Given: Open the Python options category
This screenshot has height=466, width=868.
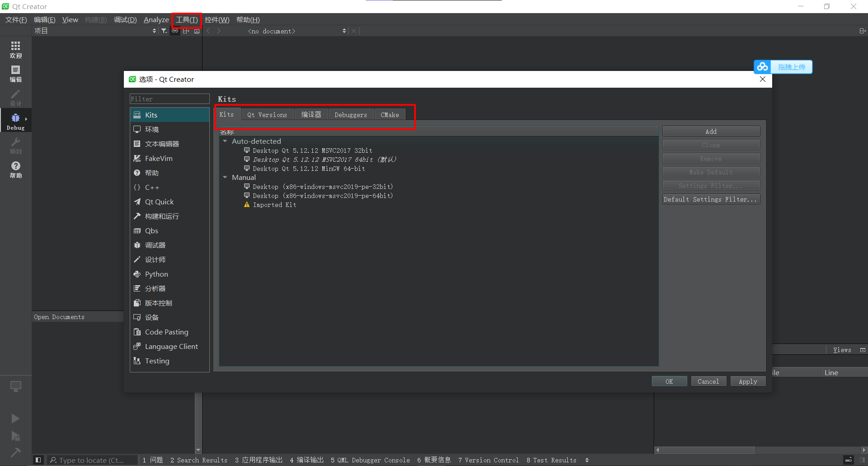Looking at the screenshot, I should [170, 274].
